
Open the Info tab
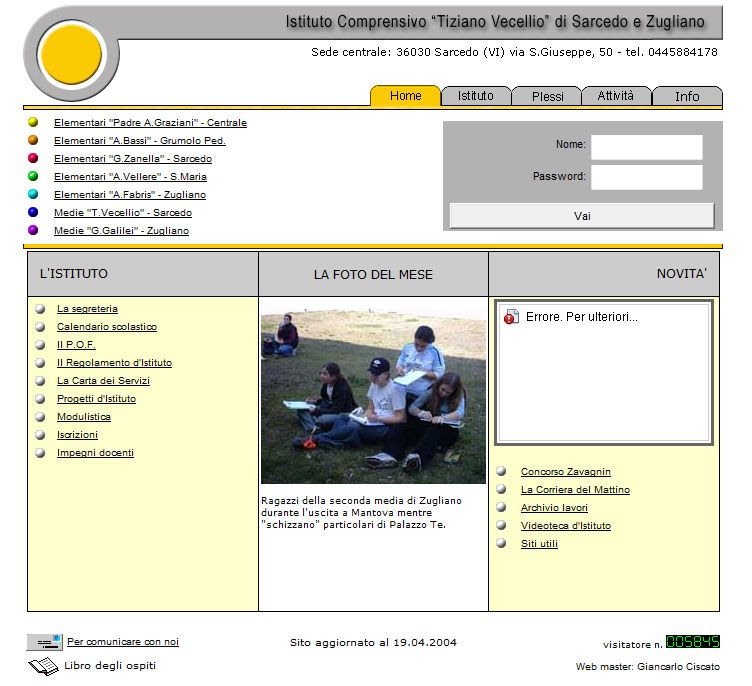pos(687,96)
